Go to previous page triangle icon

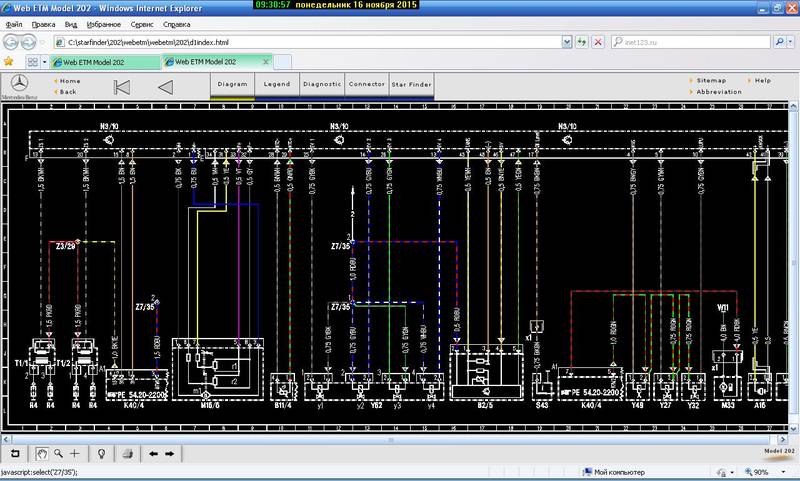click(x=165, y=87)
